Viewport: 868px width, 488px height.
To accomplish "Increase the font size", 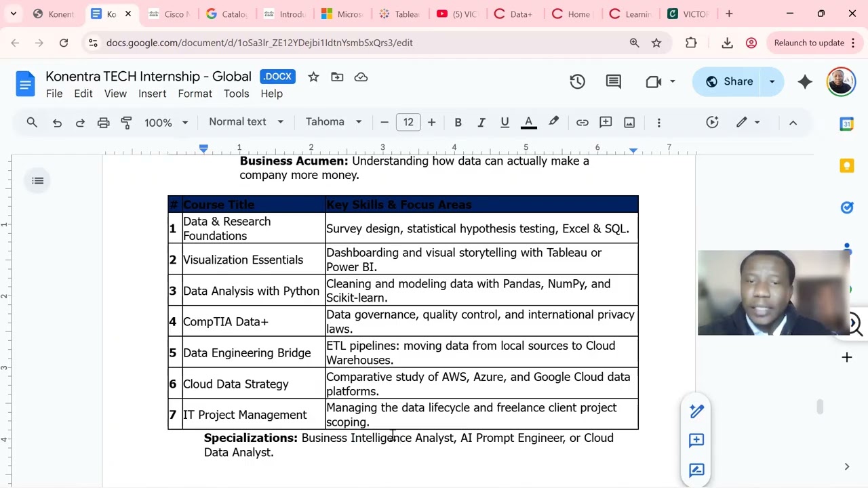I will click(x=431, y=123).
